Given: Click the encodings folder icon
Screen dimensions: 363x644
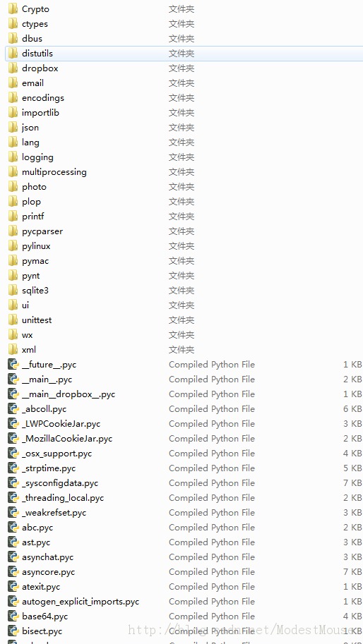Looking at the screenshot, I should 13,98.
